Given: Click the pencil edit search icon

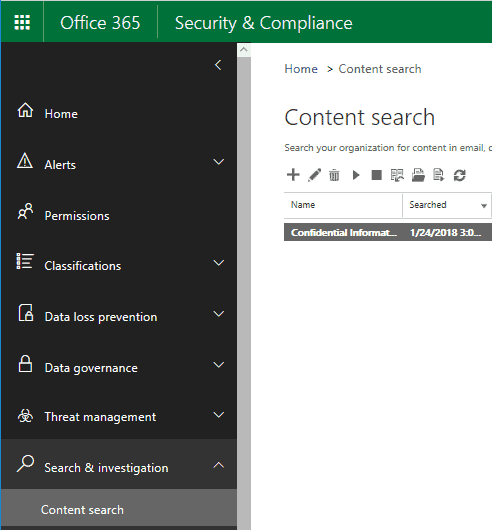Looking at the screenshot, I should point(314,175).
